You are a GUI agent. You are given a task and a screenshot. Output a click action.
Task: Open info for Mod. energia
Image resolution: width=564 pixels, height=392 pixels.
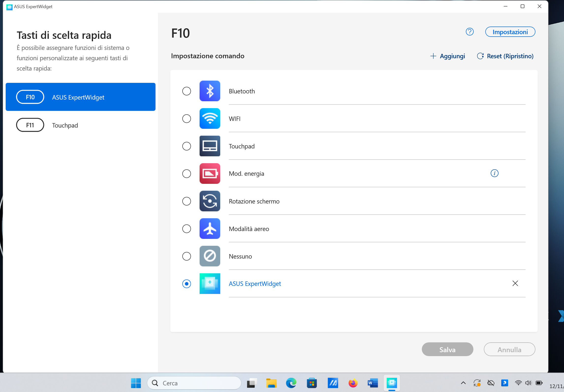(x=494, y=173)
